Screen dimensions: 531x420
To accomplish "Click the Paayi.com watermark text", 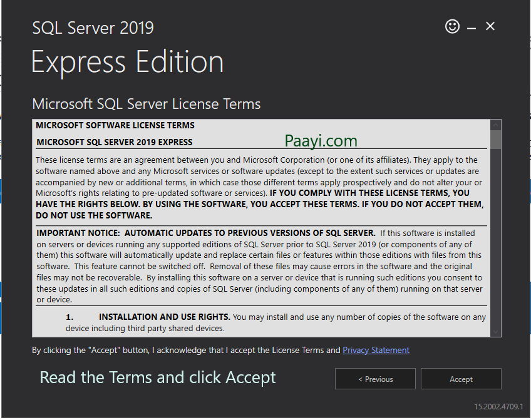I will pyautogui.click(x=320, y=140).
